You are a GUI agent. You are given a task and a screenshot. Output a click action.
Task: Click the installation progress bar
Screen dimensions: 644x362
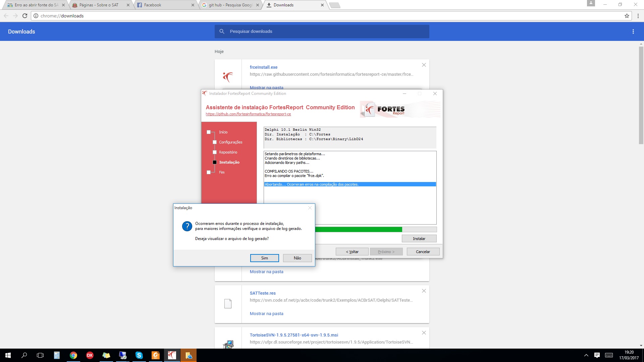[x=376, y=230]
